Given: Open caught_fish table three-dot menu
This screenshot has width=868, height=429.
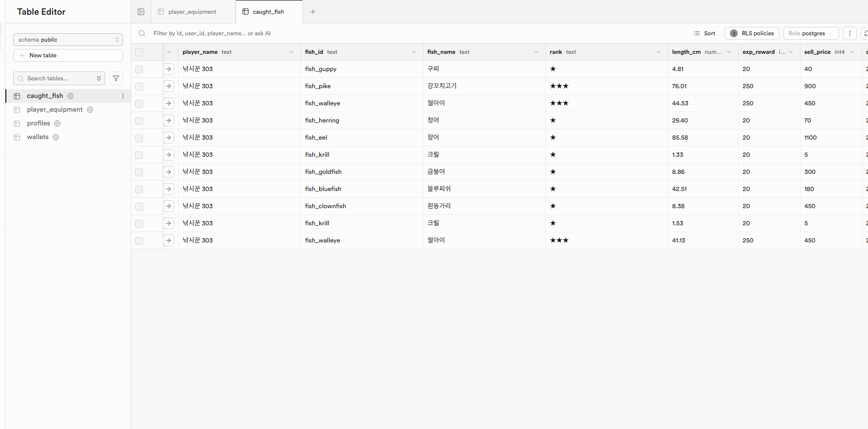Looking at the screenshot, I should pyautogui.click(x=123, y=96).
